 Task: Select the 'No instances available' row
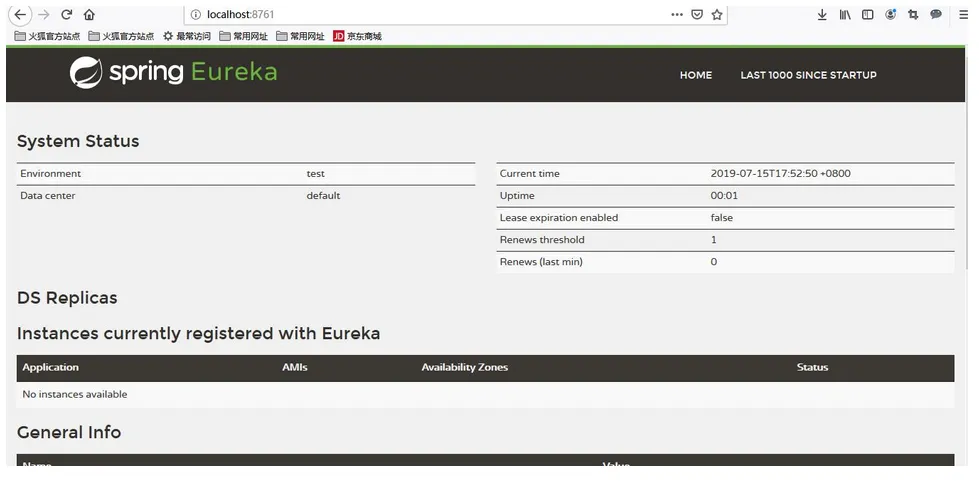[485, 394]
